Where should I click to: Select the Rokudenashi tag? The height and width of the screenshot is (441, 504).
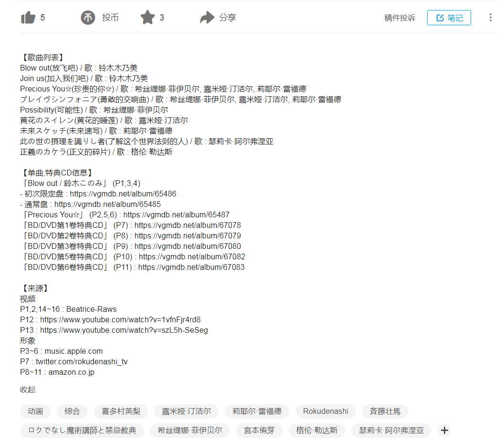tap(325, 411)
